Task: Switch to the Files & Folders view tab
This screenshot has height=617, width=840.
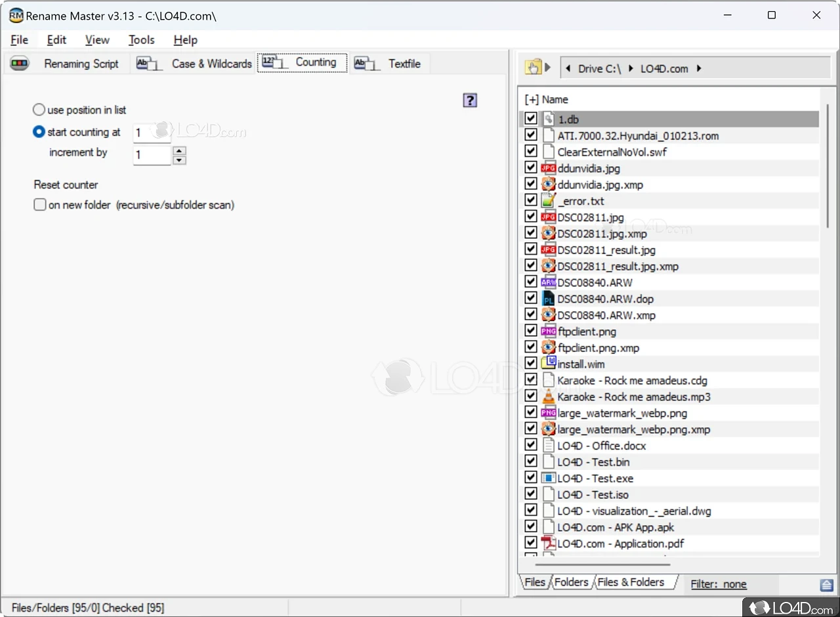Action: coord(630,582)
